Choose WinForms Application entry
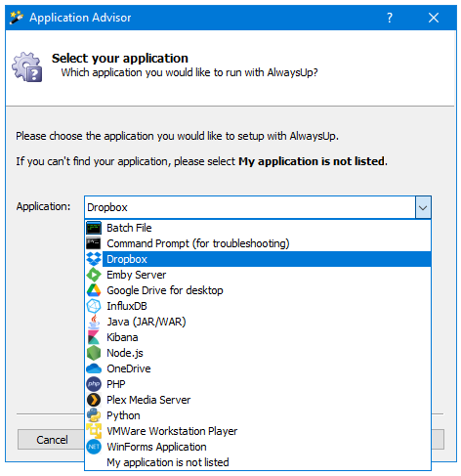 click(258, 447)
